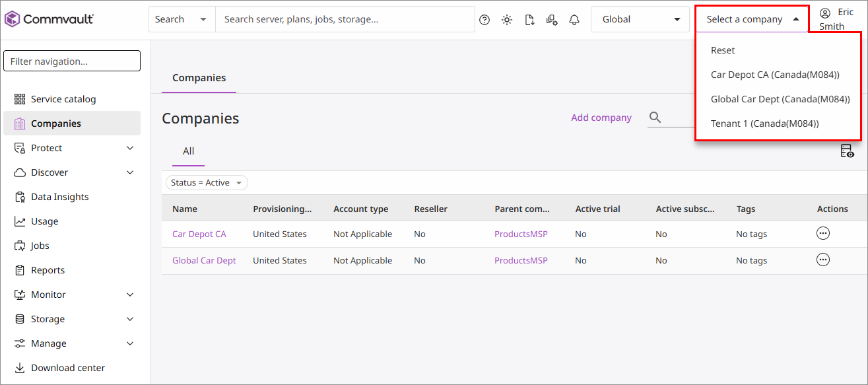Click the Tags column header

pos(746,209)
